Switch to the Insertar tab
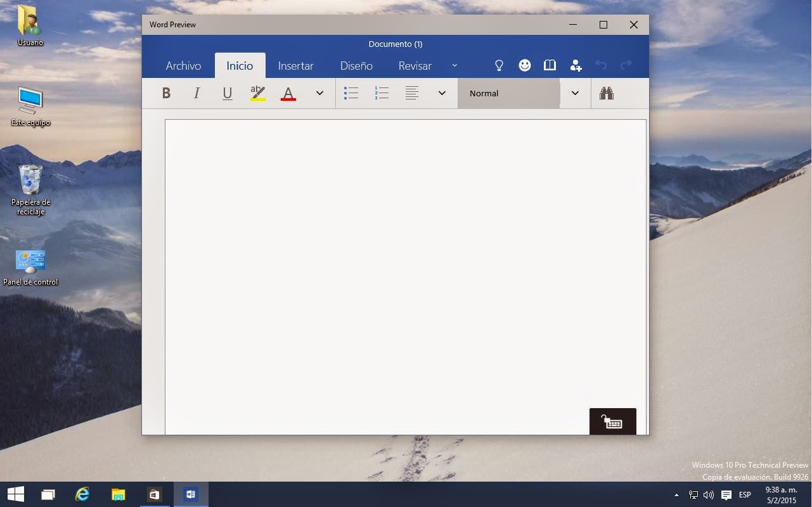 click(295, 66)
